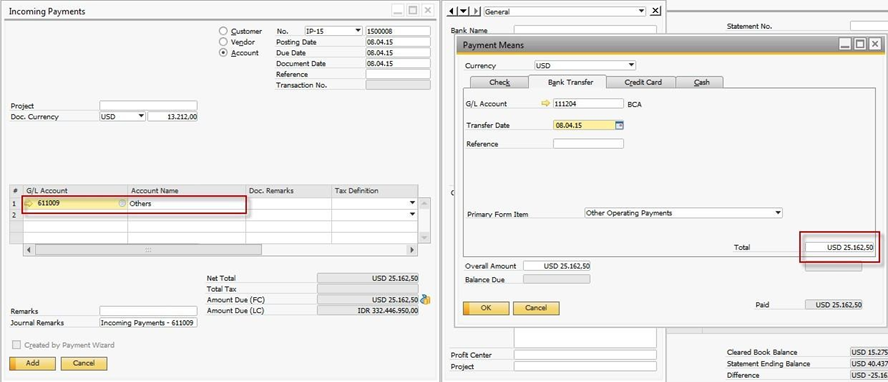Open the account lookup icon in the 611009 cell
Screen dimensions: 888x382
click(122, 203)
